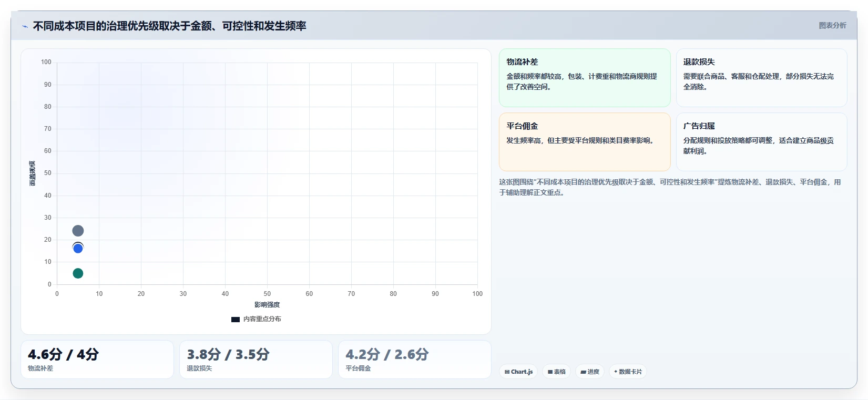Toggle the 内容重点分布 legend swatch
This screenshot has width=868, height=400.
tap(236, 320)
